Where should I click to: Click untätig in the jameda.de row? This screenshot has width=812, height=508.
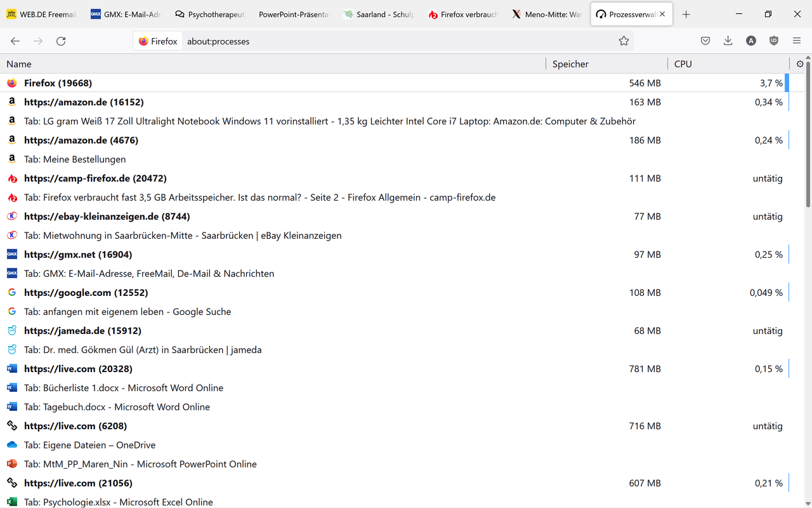pyautogui.click(x=768, y=331)
